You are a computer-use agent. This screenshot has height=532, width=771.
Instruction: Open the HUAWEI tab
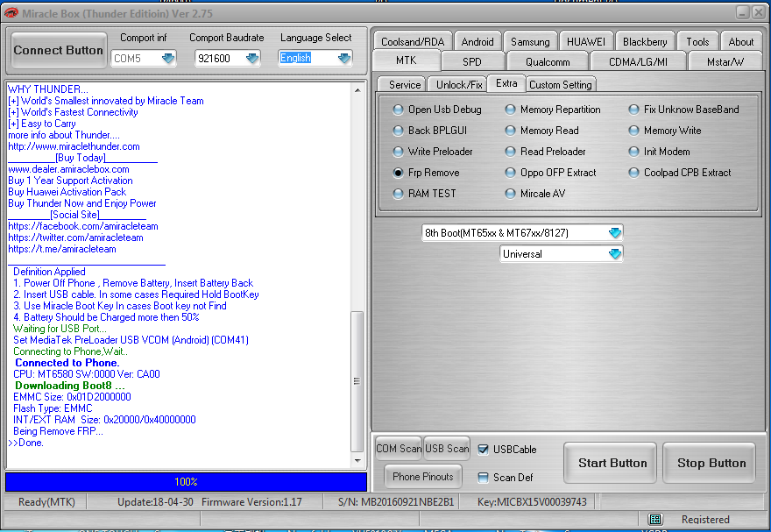point(586,42)
